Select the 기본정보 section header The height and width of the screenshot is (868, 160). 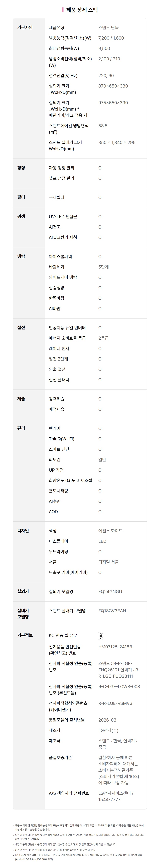[x=25, y=635]
